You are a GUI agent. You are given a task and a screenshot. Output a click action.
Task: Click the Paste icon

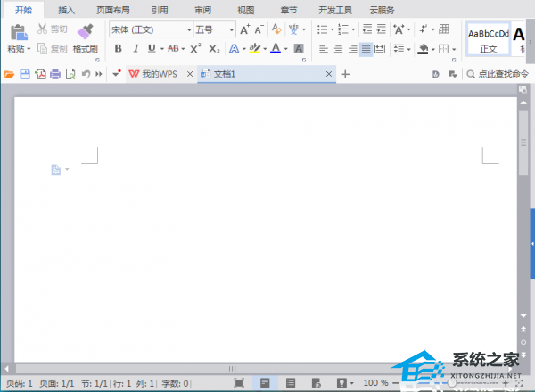click(19, 33)
